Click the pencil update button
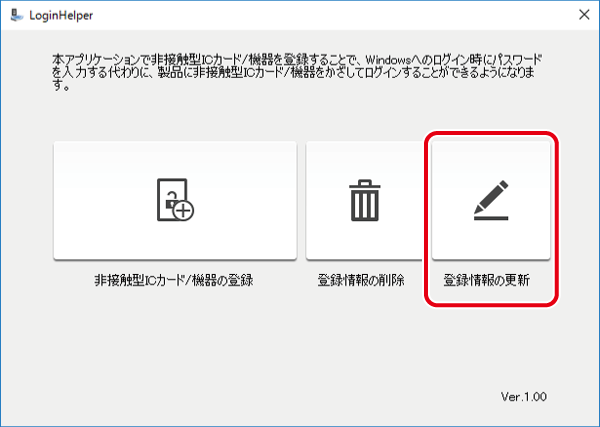 pos(491,200)
